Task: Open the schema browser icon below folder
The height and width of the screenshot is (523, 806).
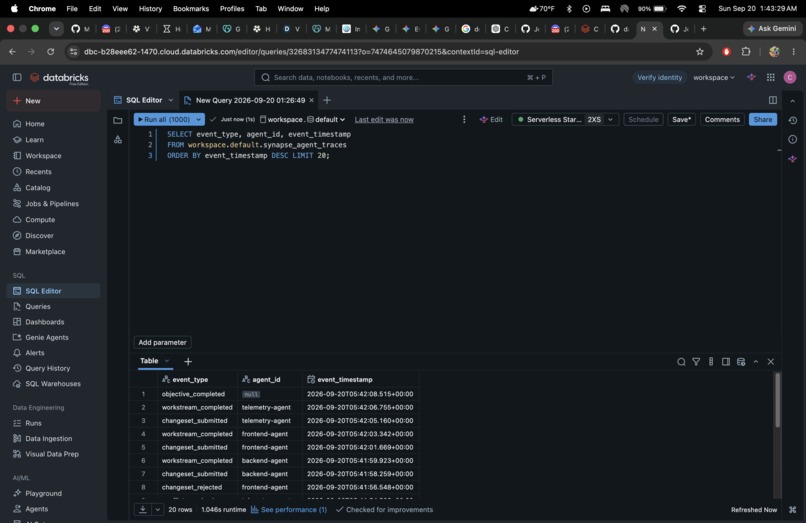Action: [118, 139]
